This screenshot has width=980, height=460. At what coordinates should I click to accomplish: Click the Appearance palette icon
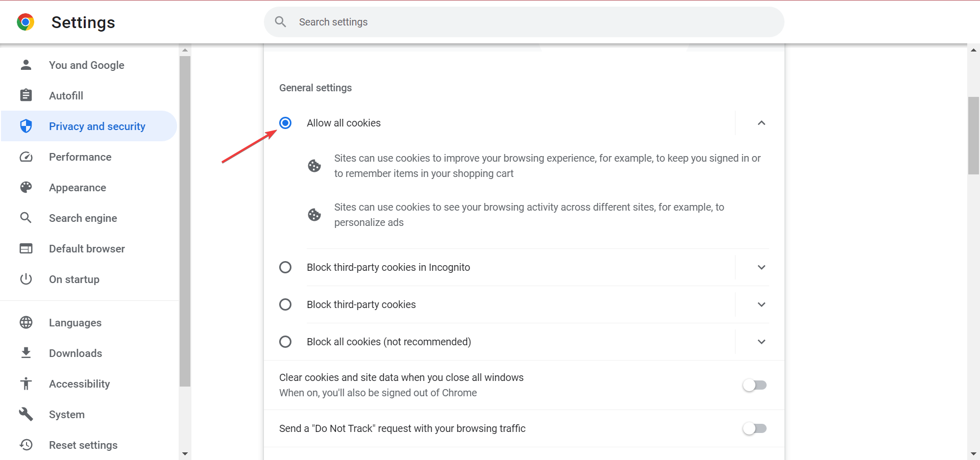(x=26, y=187)
